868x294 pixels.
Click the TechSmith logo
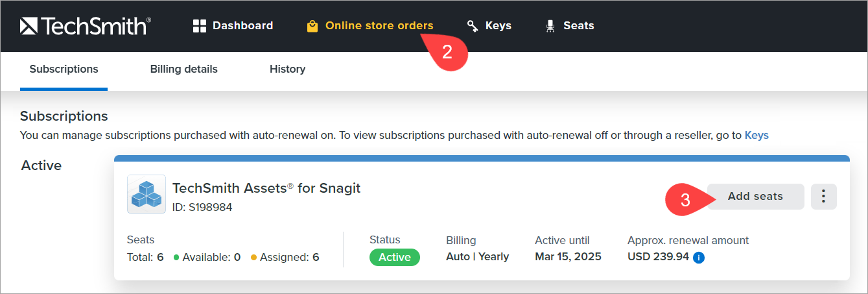click(x=86, y=26)
